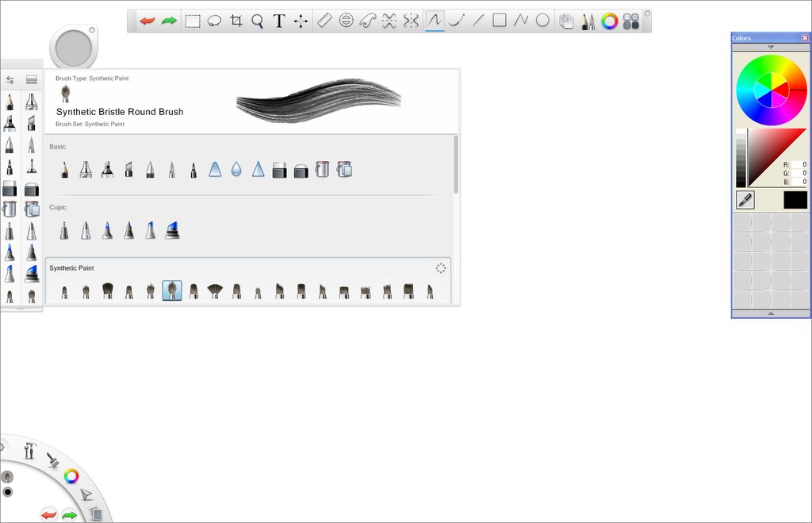Click the B value field
The image size is (812, 523).
pos(800,182)
